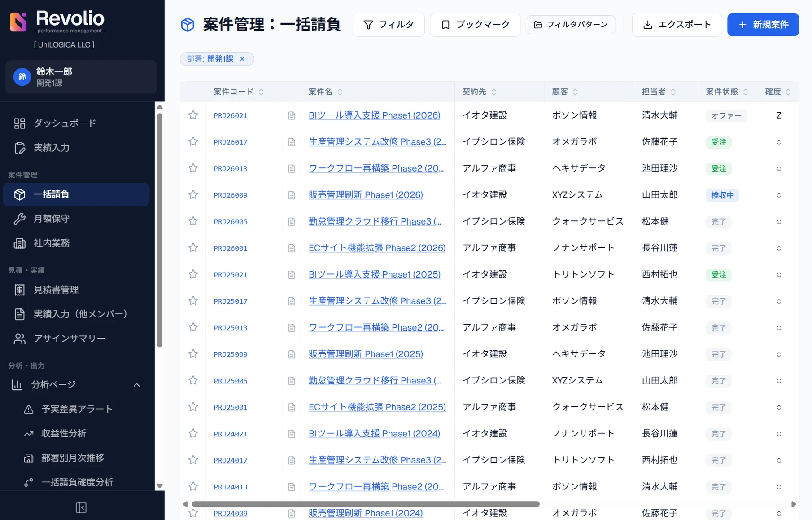Click the sidebar scroll-up arrow
Image resolution: width=812 pixels, height=520 pixels.
click(x=159, y=107)
